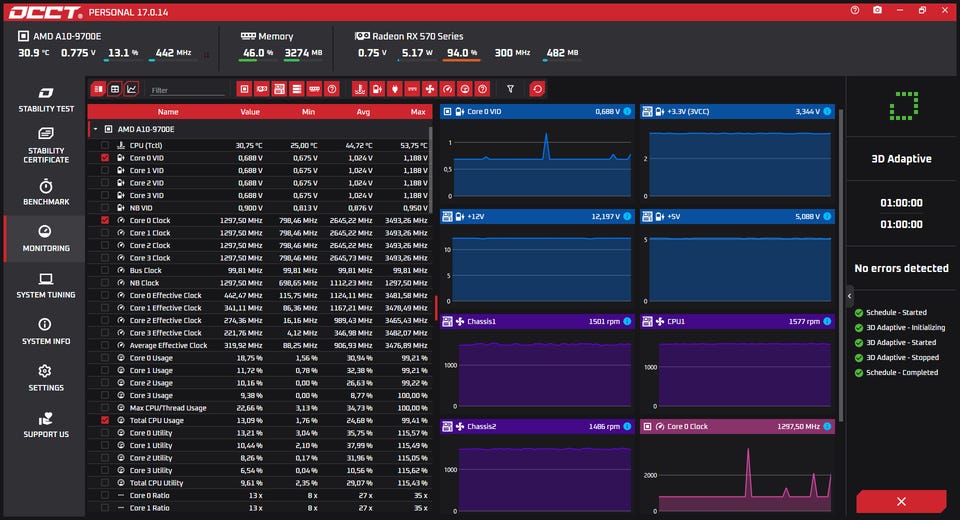
Task: Select the Total CPU Utility row
Action: (260, 483)
